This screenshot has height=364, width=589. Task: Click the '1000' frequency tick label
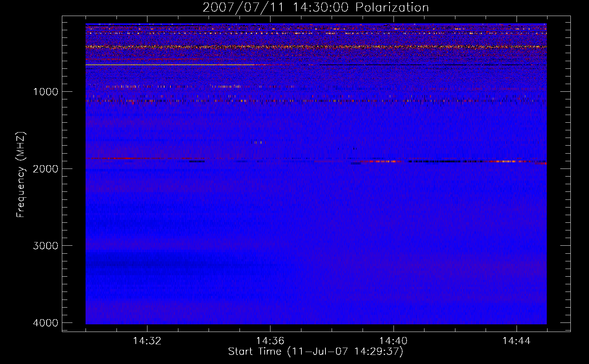click(46, 91)
